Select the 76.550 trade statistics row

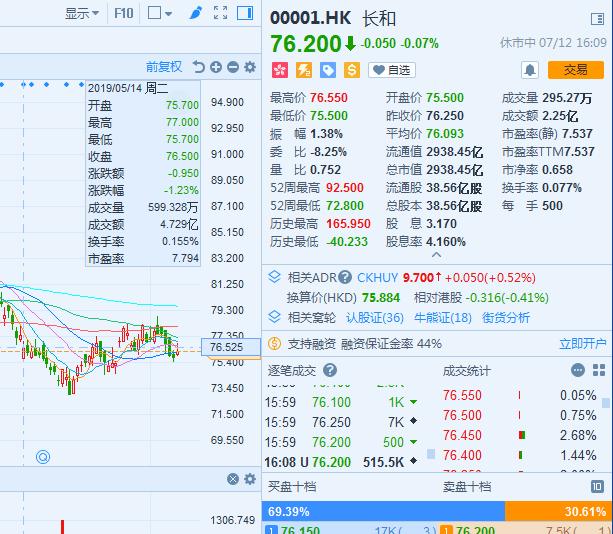520,395
